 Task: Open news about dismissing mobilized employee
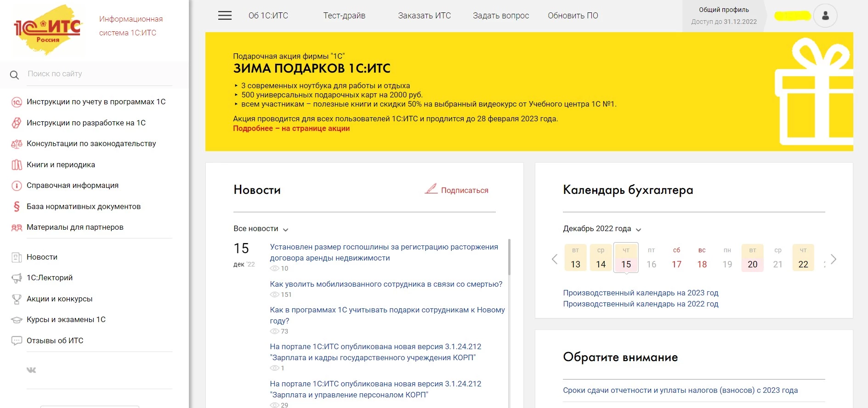(386, 284)
